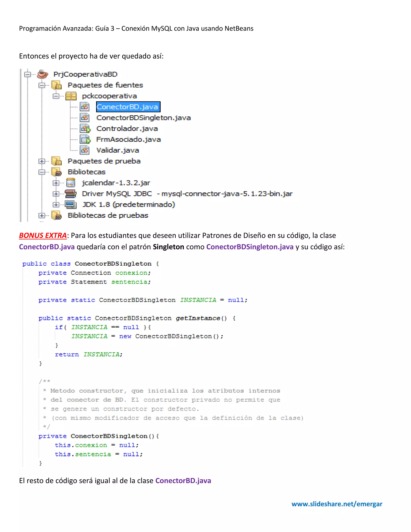Click the FrmAsociado.java form file icon
Viewport: 411px width, 532px height.
tap(85, 140)
